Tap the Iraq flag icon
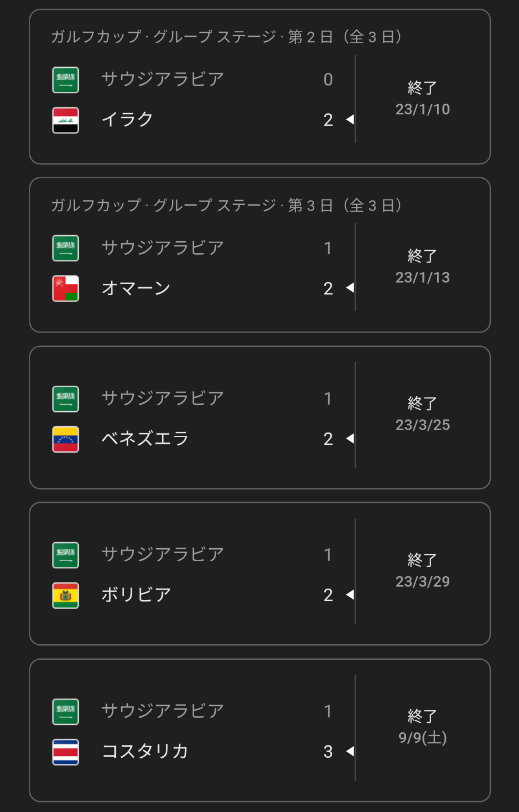This screenshot has width=519, height=812. point(65,120)
